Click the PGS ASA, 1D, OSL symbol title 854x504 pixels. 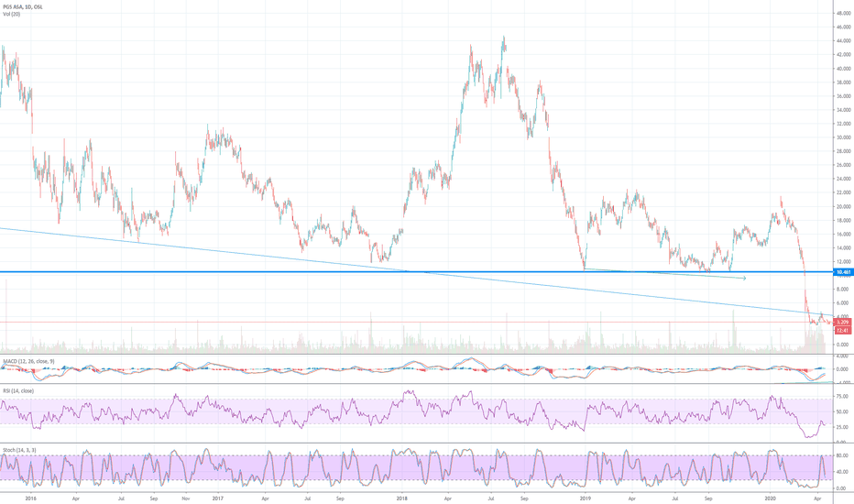click(x=23, y=6)
